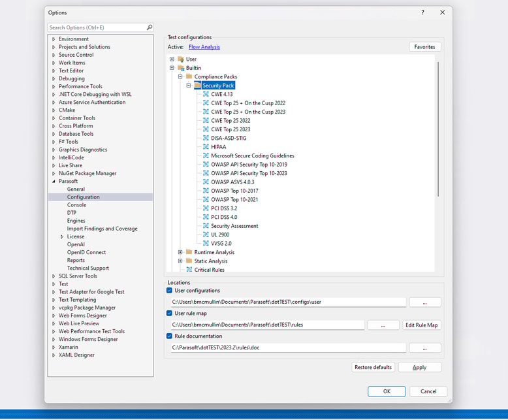Expand the Text Editor options category
This screenshot has height=420, width=508.
54,71
